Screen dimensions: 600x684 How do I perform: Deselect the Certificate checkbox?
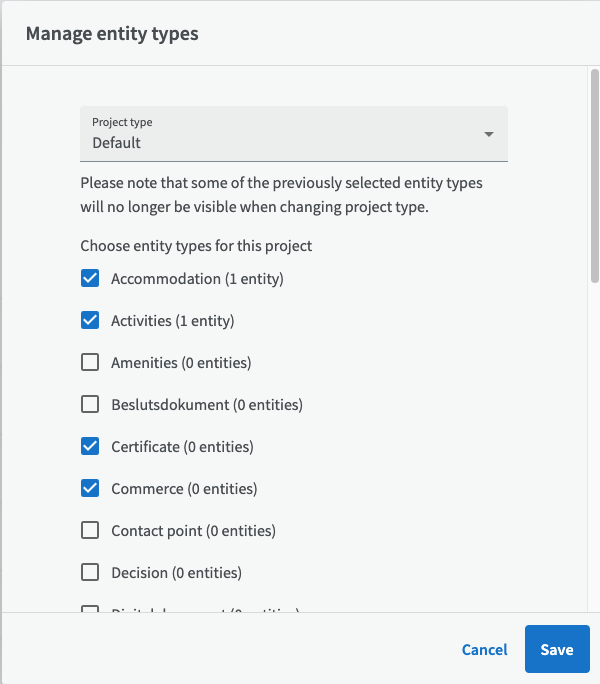click(x=90, y=446)
